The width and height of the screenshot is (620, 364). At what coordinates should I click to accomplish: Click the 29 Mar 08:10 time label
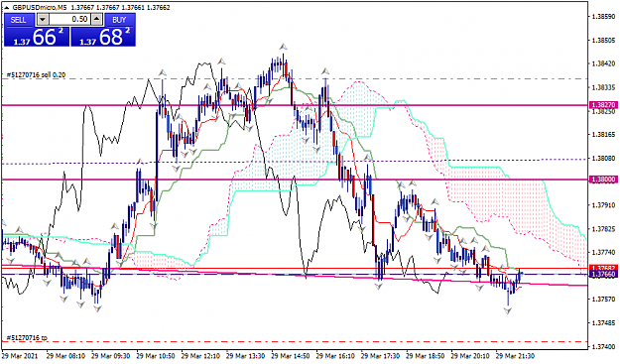pyautogui.click(x=65, y=356)
